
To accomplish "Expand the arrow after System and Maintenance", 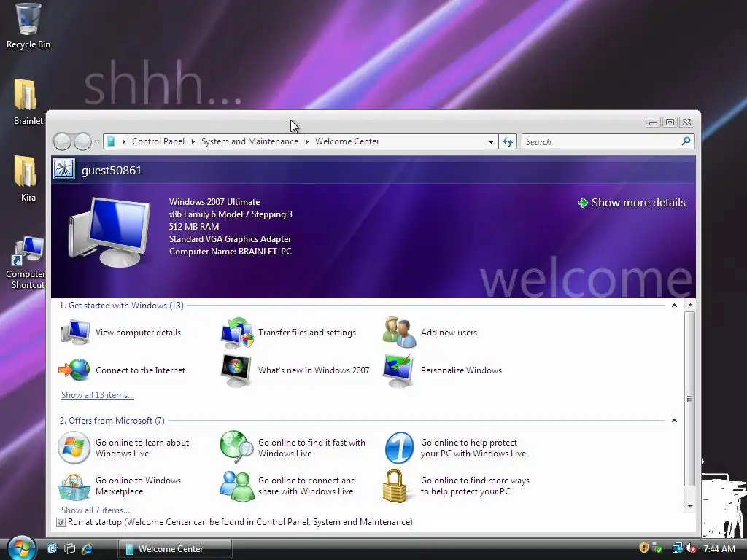I will pos(307,141).
